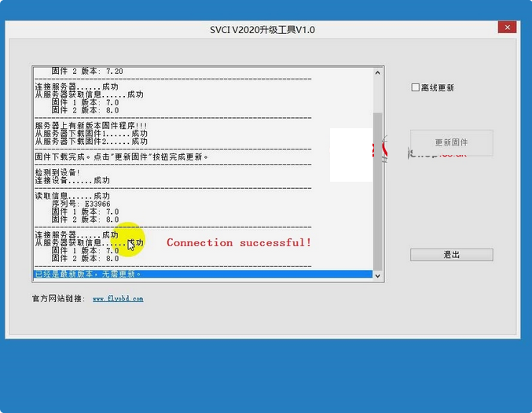Click the line 读取信息......成功
This screenshot has height=413, width=532.
(72, 196)
